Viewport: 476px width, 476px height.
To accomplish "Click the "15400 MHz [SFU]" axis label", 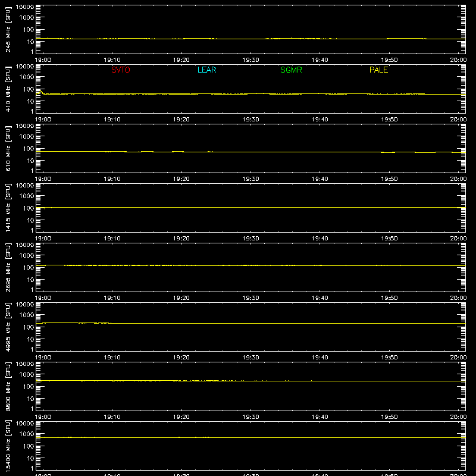I will [x=8, y=446].
